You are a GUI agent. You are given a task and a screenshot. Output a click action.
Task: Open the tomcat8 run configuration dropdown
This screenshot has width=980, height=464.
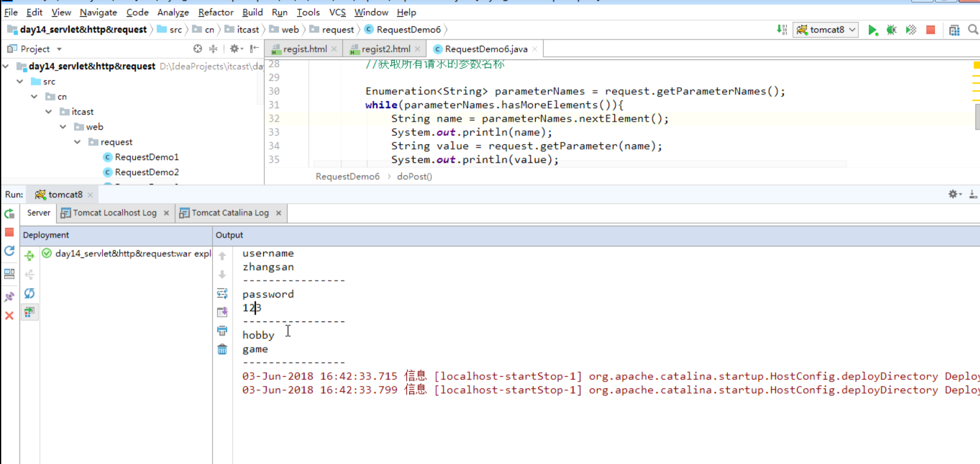click(825, 30)
